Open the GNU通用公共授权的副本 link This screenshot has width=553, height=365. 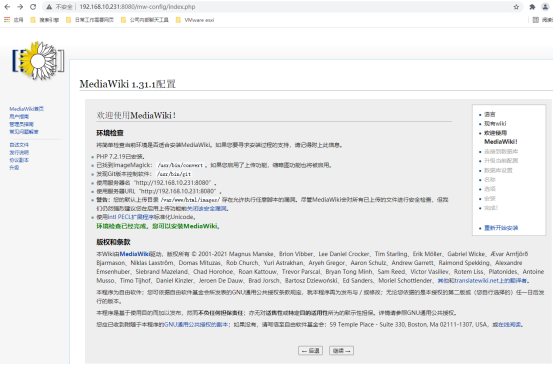196,324
